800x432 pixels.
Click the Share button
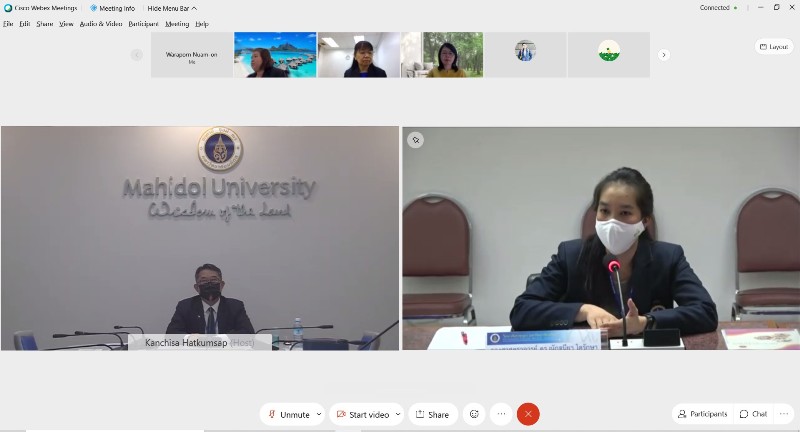click(432, 414)
